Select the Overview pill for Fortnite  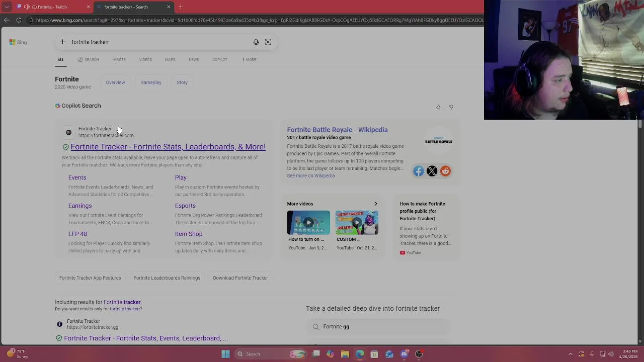pyautogui.click(x=115, y=82)
